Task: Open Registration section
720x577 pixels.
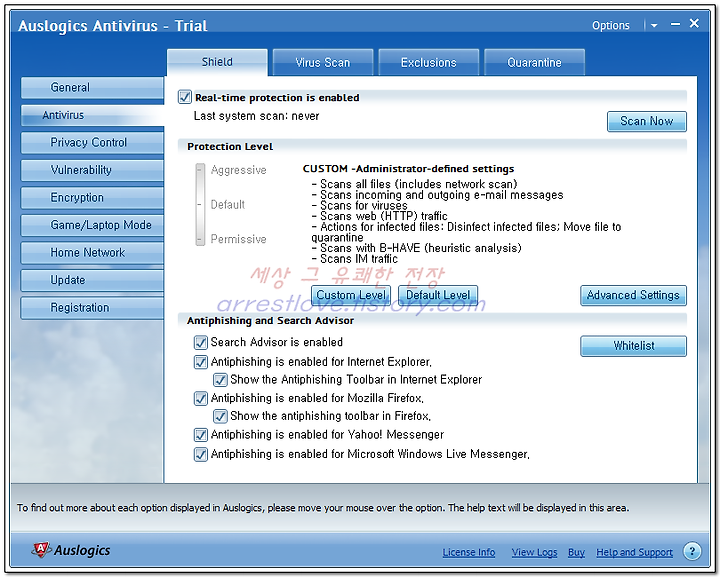Action: point(92,308)
